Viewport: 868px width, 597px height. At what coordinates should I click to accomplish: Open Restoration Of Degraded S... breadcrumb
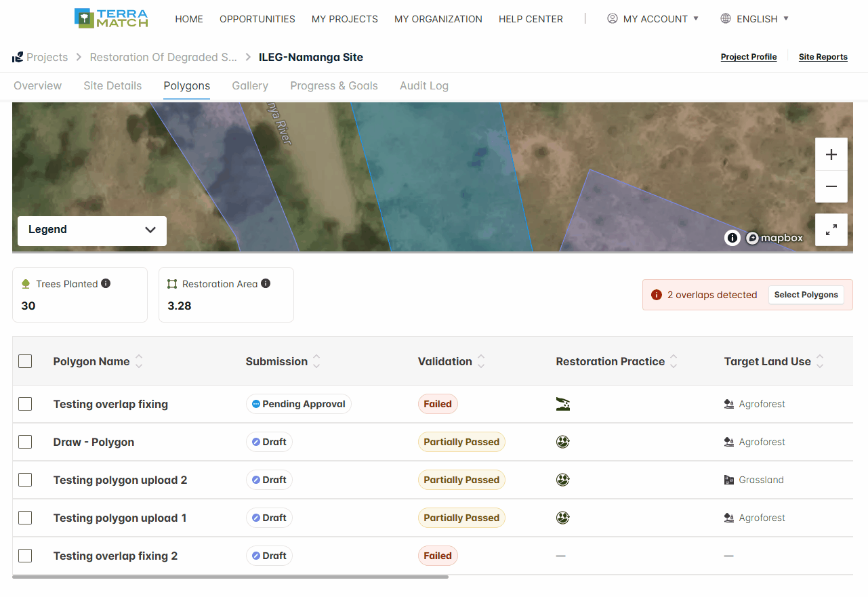(x=163, y=58)
